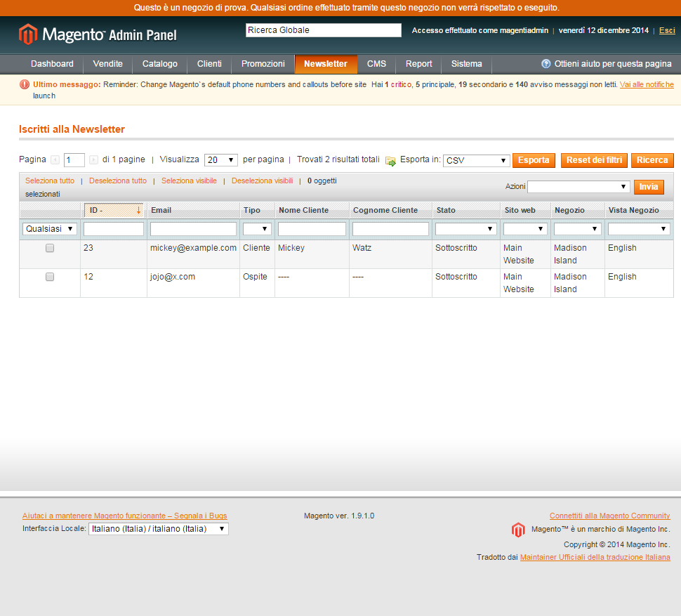This screenshot has width=681, height=616.
Task: Click the help question mark icon
Action: [546, 64]
